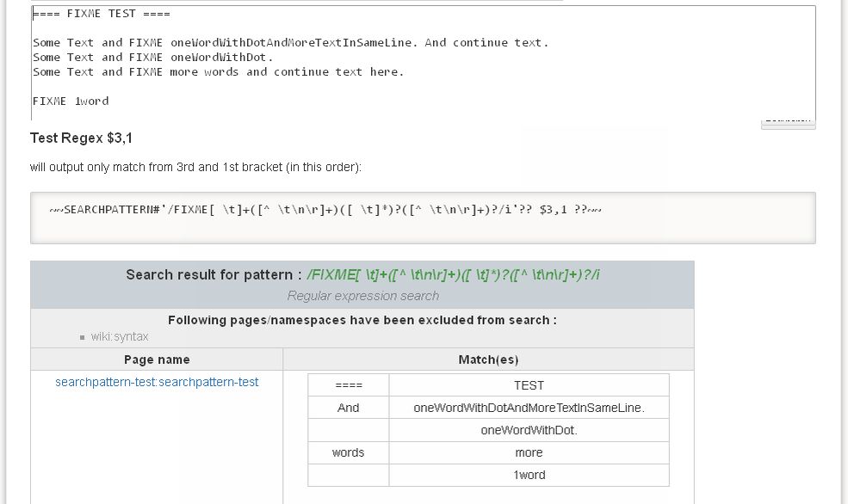Click the excluded 'wiki:syntax' list item
The height and width of the screenshot is (504, 848).
[120, 336]
